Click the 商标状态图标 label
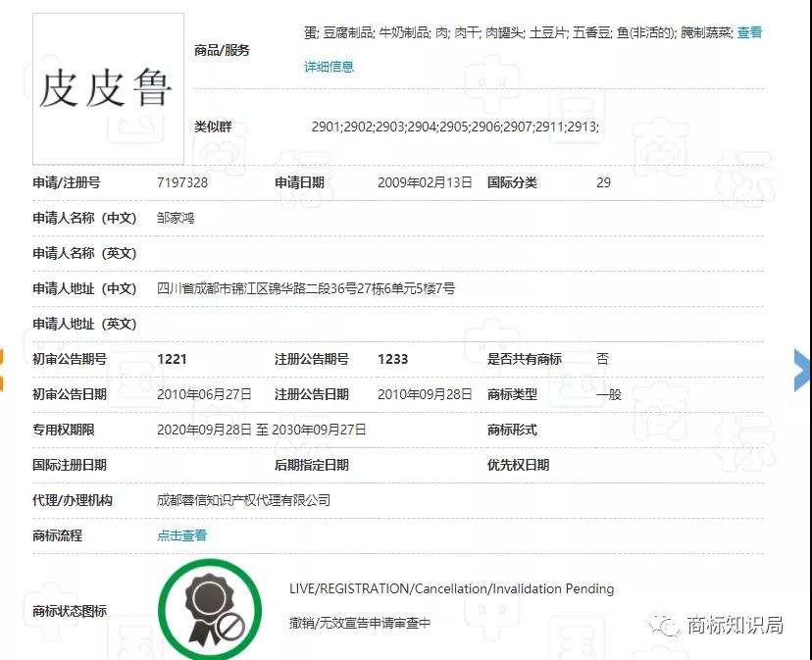Viewport: 812px width, 660px height. (70, 611)
